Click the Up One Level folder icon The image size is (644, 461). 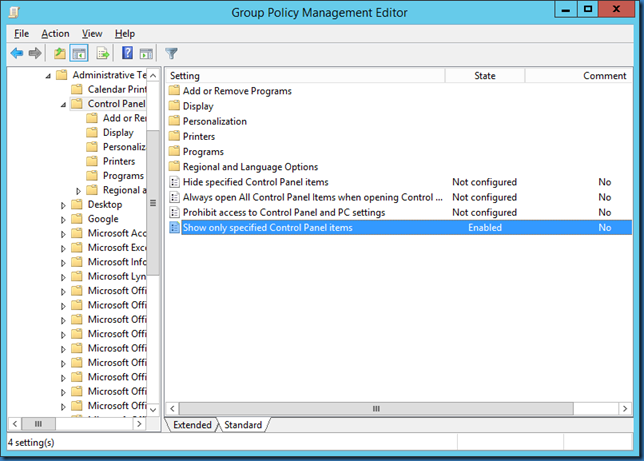(60, 53)
